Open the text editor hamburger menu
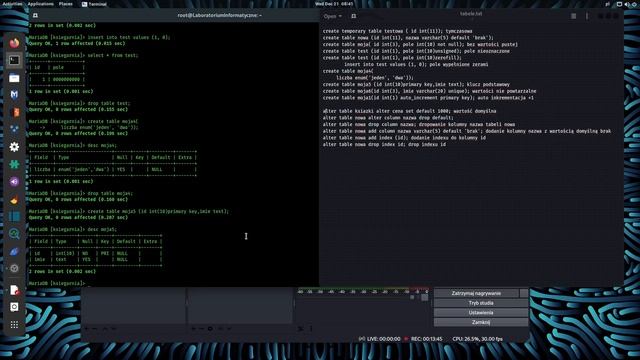The image size is (640, 360). pos(573,16)
